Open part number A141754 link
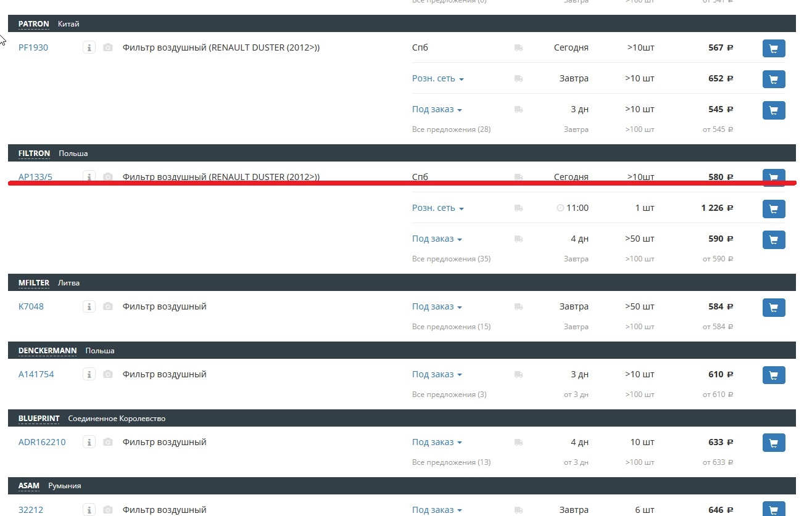This screenshot has width=812, height=516. pyautogui.click(x=36, y=374)
